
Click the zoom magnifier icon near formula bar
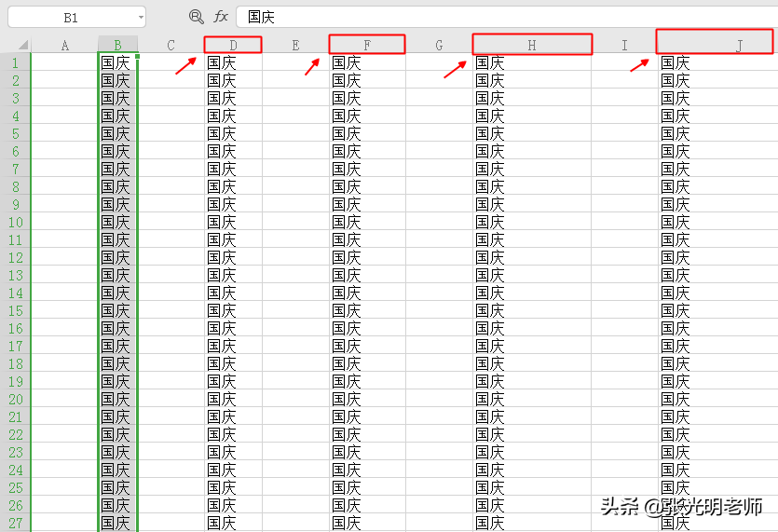click(197, 17)
